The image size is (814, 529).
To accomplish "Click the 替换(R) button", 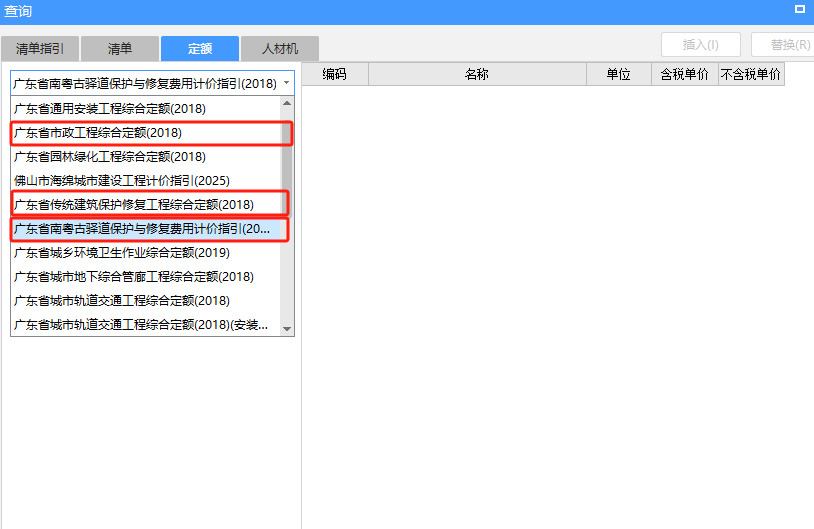I will (784, 45).
